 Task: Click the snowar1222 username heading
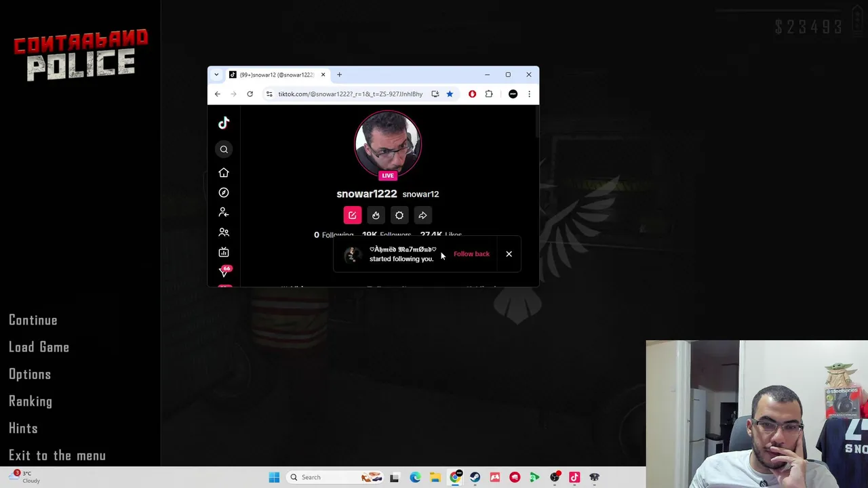coord(367,194)
